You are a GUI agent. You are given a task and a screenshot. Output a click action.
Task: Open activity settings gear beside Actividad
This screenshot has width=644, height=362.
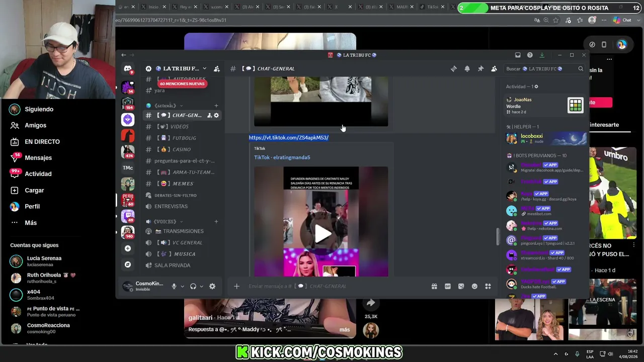click(x=536, y=86)
